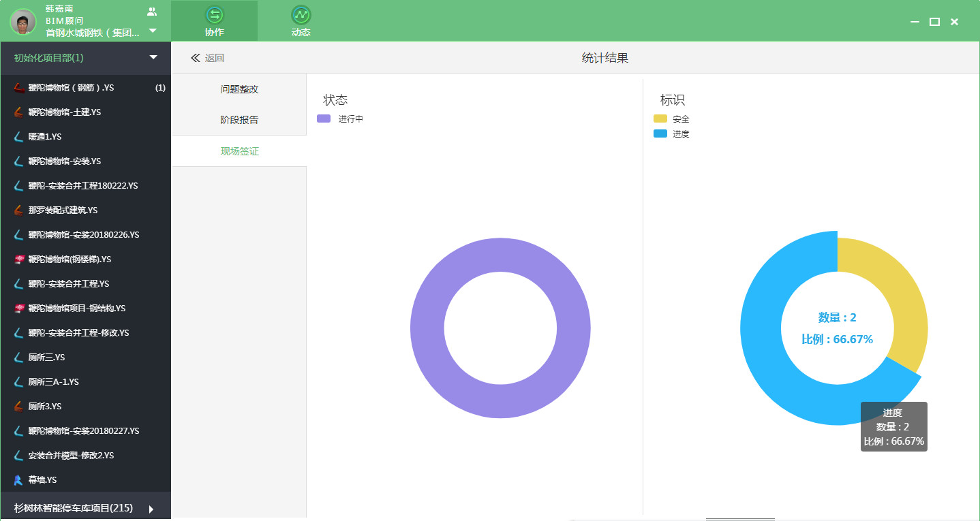Expand the 杉树林智能停车库项目(215) group
This screenshot has height=521, width=980.
pyautogui.click(x=151, y=509)
